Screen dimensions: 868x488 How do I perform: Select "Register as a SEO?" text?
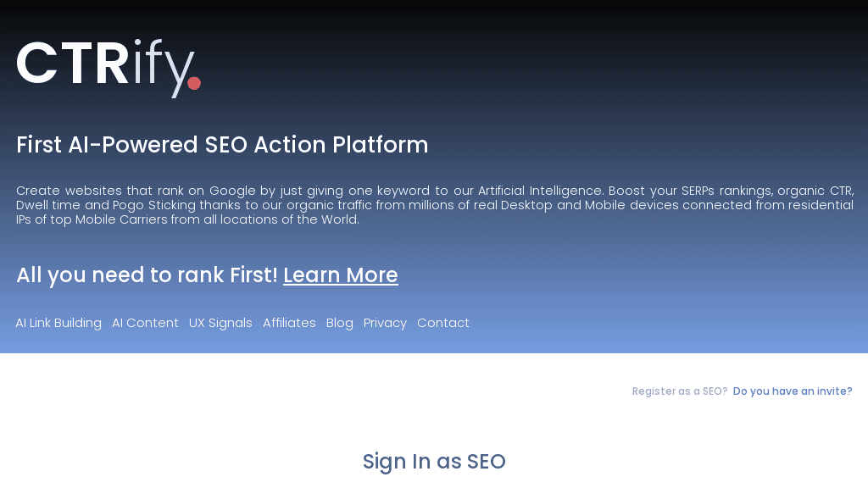point(679,391)
